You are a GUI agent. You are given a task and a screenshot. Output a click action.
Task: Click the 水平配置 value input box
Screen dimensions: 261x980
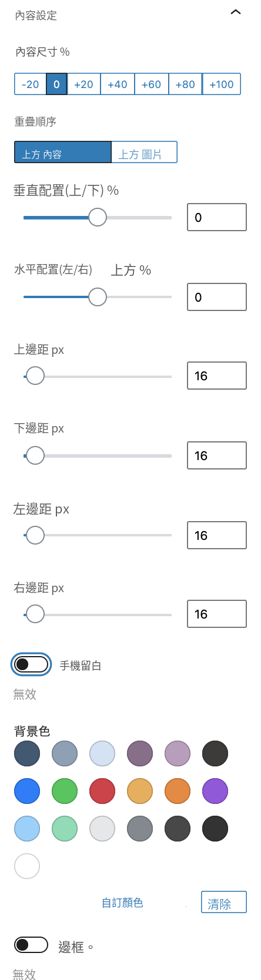click(x=217, y=297)
